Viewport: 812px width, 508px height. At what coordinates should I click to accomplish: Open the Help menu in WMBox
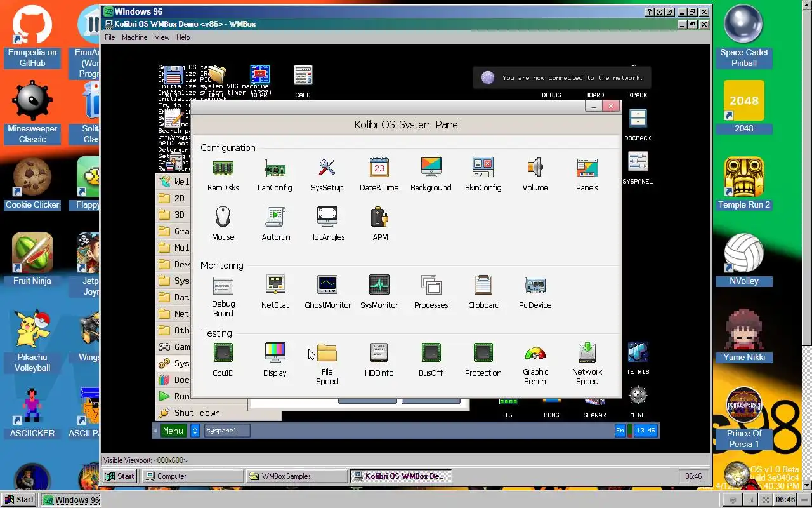tap(183, 37)
